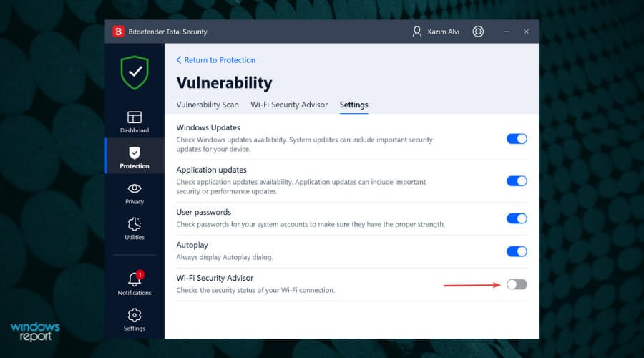Open the Dashboard sidebar icon
Viewport: 644px width, 358px height.
click(x=135, y=117)
